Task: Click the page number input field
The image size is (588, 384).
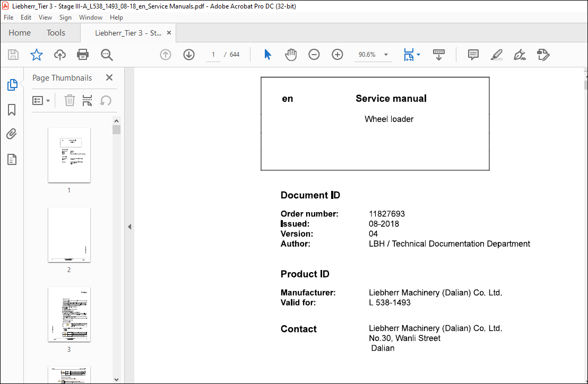Action: pyautogui.click(x=213, y=55)
